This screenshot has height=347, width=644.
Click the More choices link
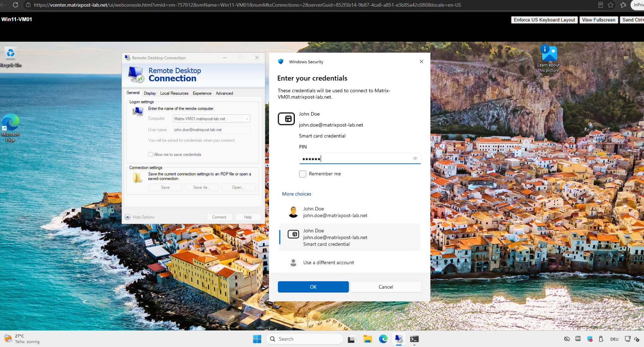297,194
